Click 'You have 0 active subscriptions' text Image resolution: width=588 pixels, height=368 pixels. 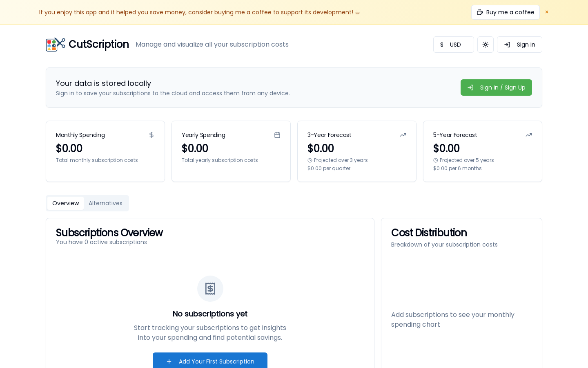(x=101, y=242)
